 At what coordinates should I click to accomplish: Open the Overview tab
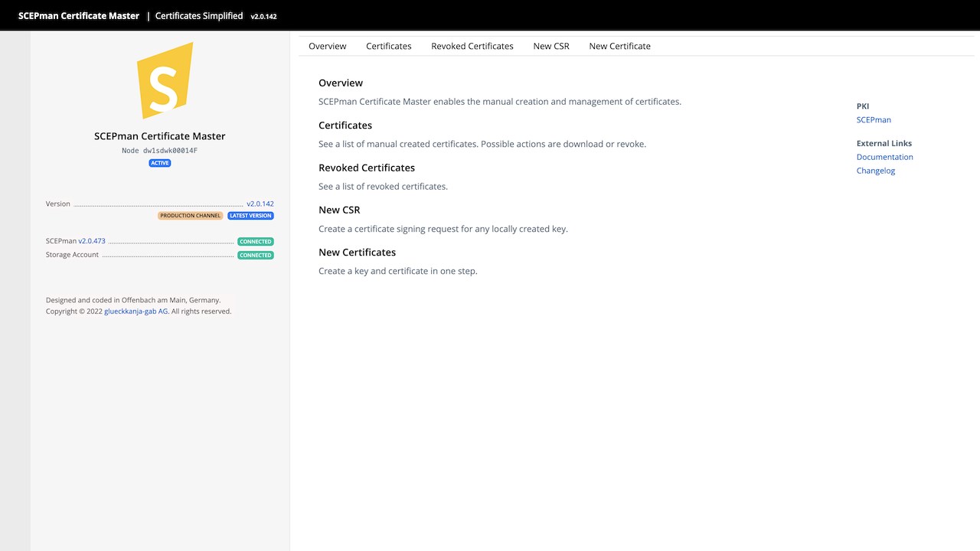pyautogui.click(x=328, y=46)
